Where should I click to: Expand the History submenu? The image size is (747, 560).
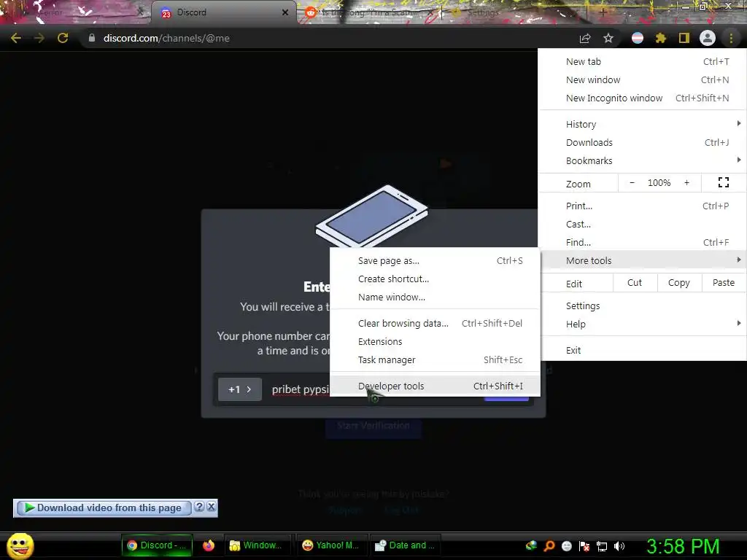tap(643, 124)
